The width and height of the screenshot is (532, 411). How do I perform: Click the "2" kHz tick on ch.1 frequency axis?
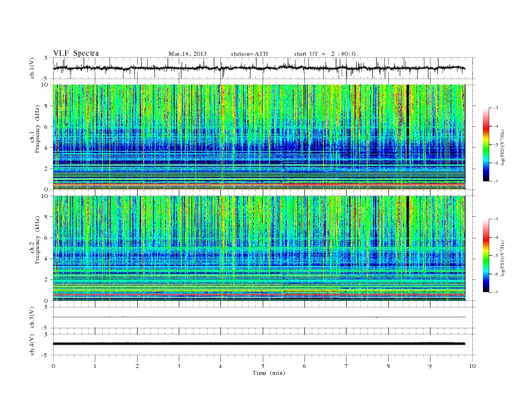tap(46, 169)
